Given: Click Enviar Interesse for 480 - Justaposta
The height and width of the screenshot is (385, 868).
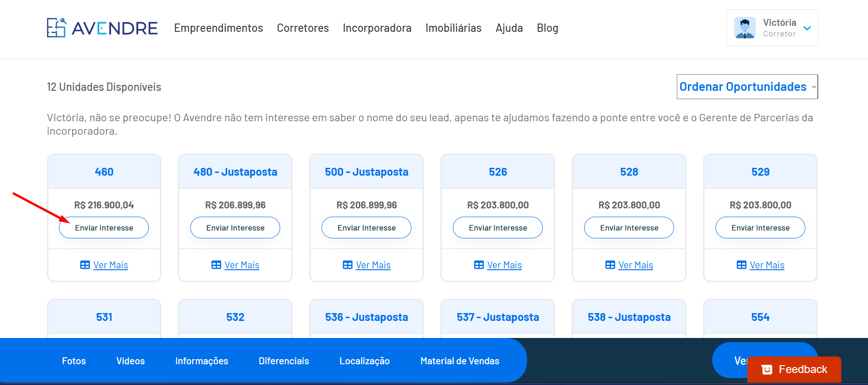Looking at the screenshot, I should tap(235, 228).
